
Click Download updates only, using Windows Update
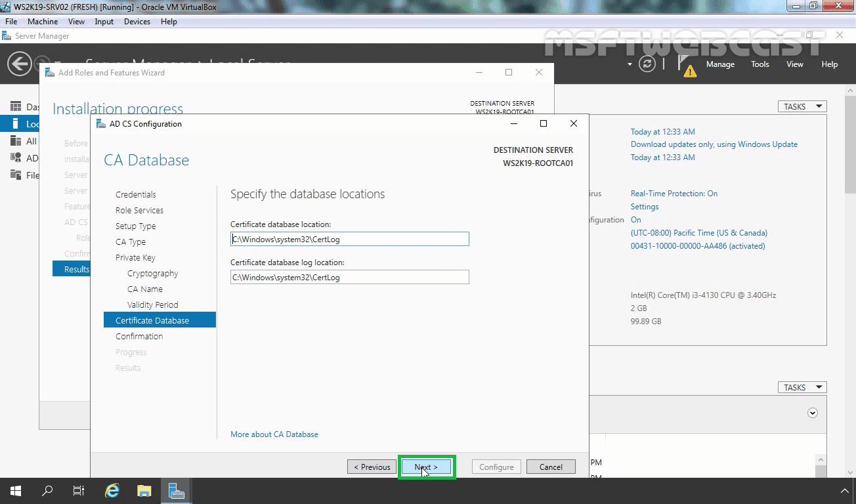pyautogui.click(x=714, y=144)
